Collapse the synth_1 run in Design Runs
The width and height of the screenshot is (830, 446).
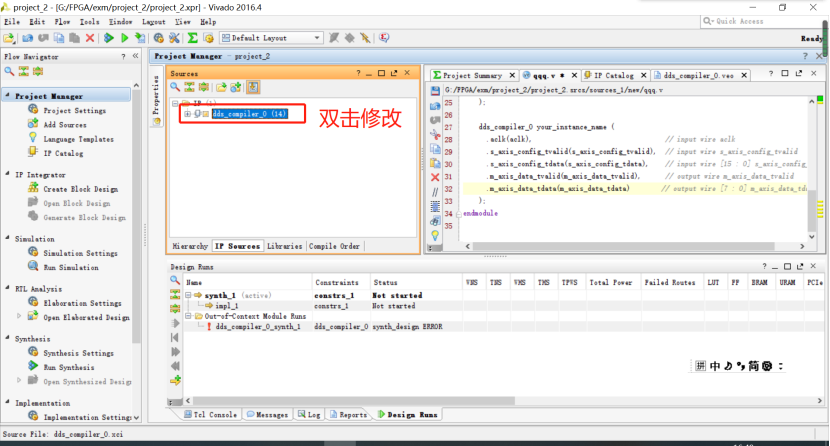pos(188,295)
